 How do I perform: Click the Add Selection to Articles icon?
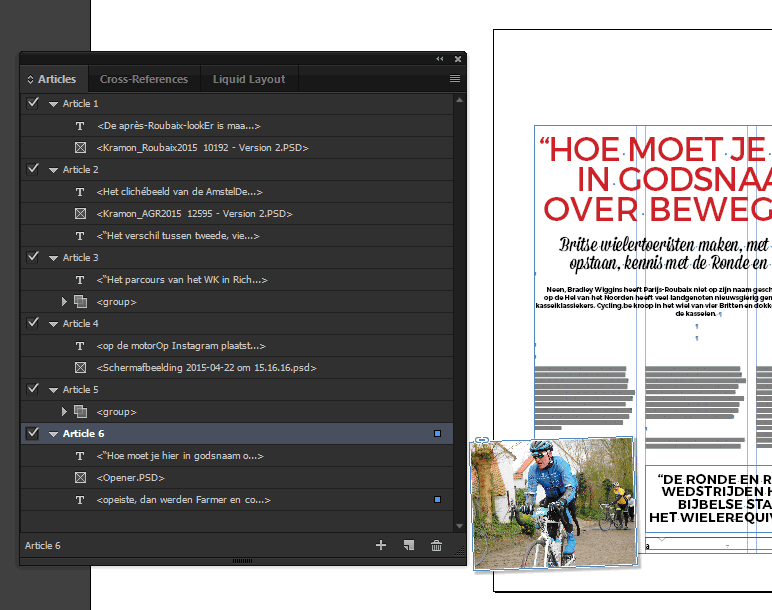(409, 545)
